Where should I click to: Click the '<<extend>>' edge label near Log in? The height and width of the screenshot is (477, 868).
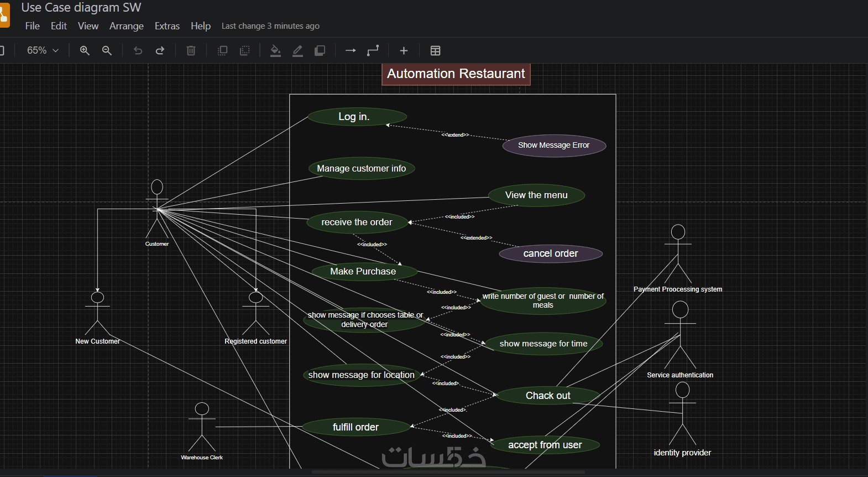[455, 135]
